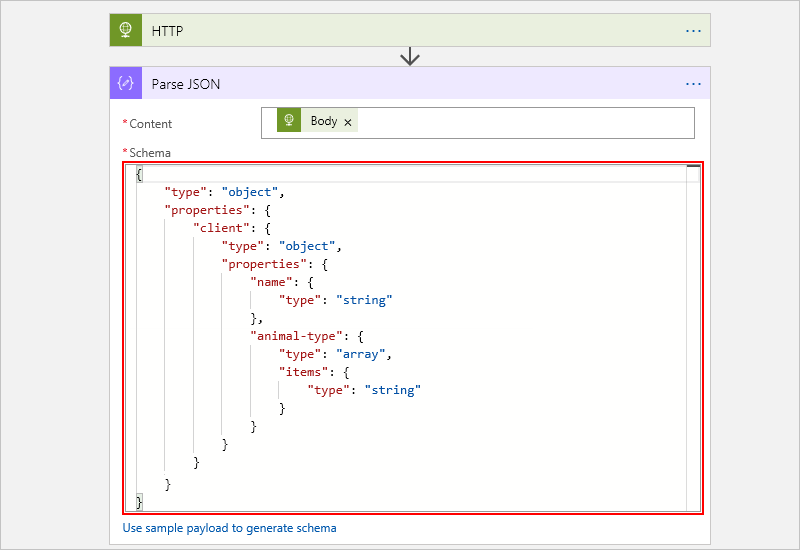Click the Parse JSON action icon
The height and width of the screenshot is (550, 800).
pyautogui.click(x=126, y=84)
